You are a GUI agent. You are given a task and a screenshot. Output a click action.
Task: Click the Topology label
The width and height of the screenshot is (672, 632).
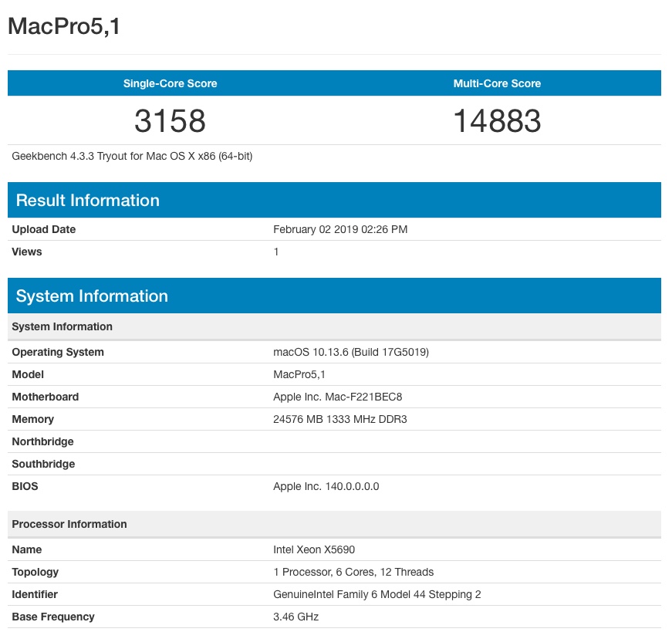tap(35, 572)
